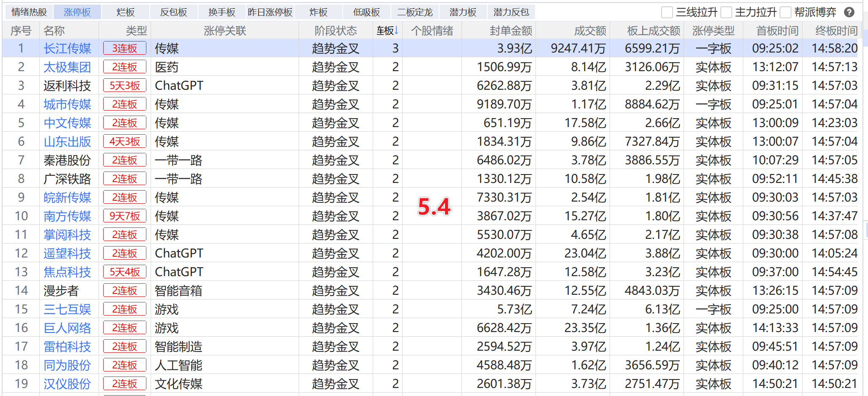Enable the 三线拉升 checkbox
This screenshot has width=868, height=396.
pyautogui.click(x=667, y=12)
